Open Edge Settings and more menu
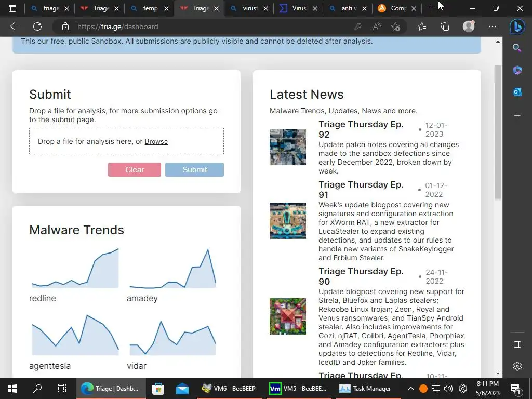Screen dimensions: 532x399 [493, 26]
